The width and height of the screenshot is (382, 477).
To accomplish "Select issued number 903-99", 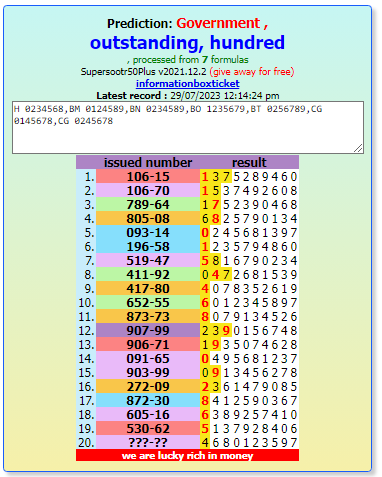I will [x=148, y=372].
